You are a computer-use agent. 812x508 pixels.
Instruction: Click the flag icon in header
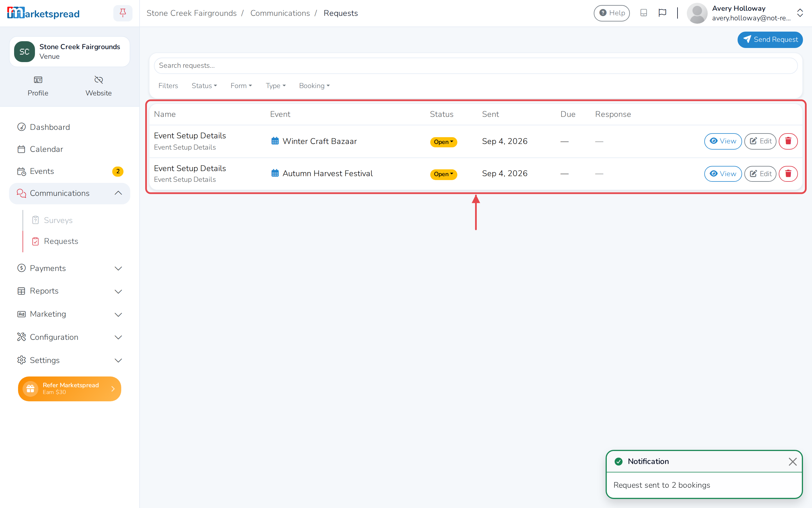662,13
